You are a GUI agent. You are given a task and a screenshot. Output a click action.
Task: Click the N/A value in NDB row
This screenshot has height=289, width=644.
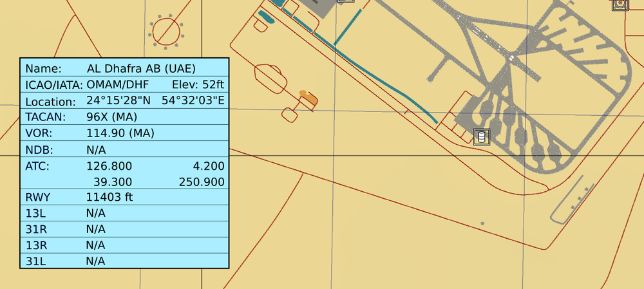coord(96,149)
